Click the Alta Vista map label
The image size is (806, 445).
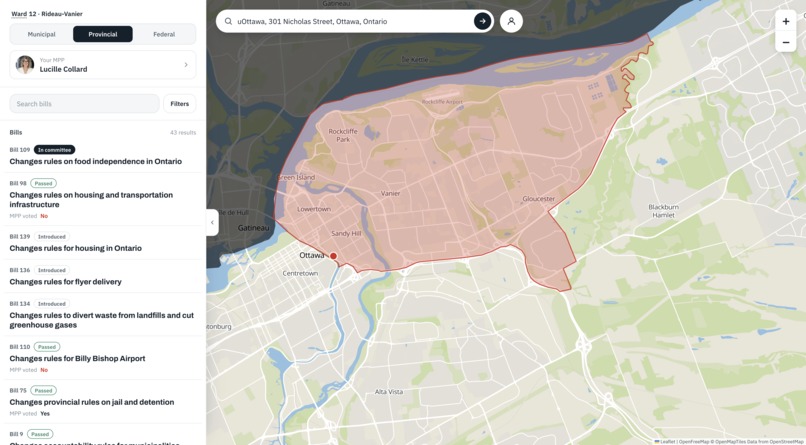(389, 392)
